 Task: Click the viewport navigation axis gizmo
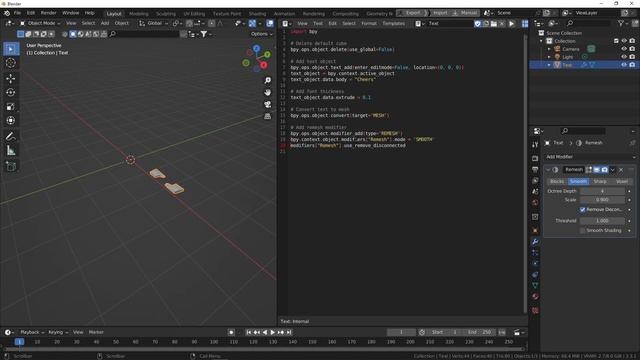coord(257,58)
